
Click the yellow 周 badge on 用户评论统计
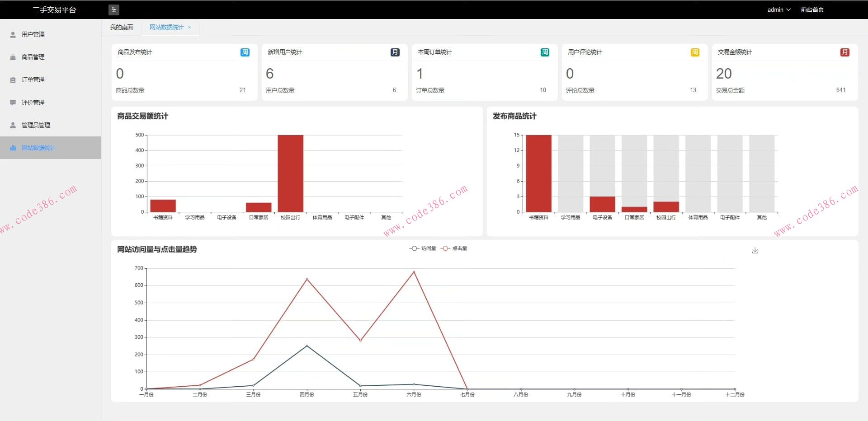[695, 52]
